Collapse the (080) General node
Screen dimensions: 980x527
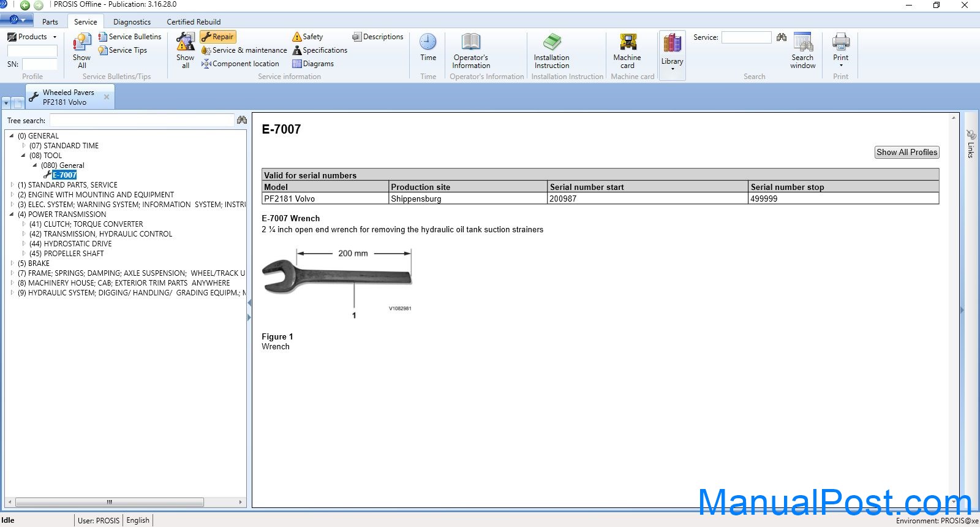pos(35,165)
